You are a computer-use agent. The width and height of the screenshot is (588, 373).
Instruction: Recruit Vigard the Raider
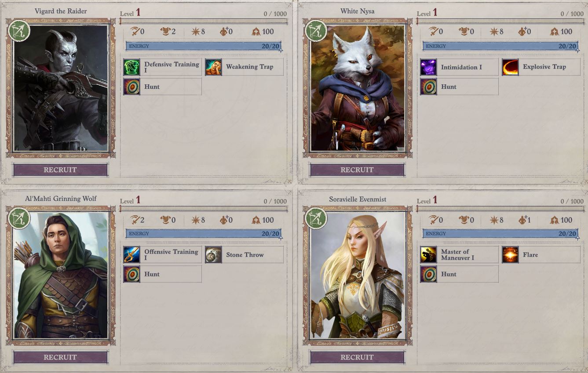tap(60, 170)
